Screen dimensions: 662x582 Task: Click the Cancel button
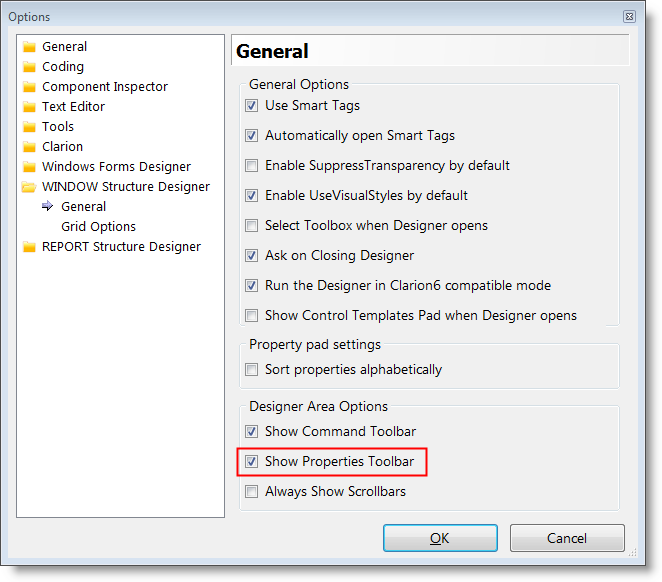click(567, 538)
